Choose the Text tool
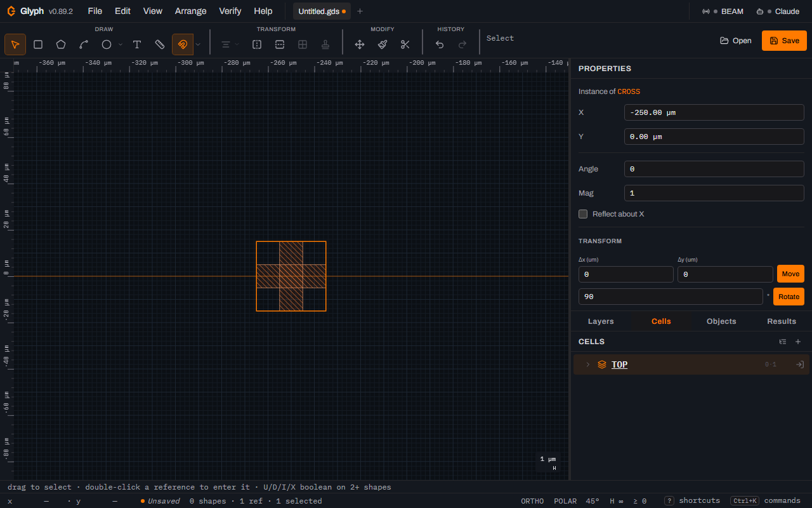 137,44
